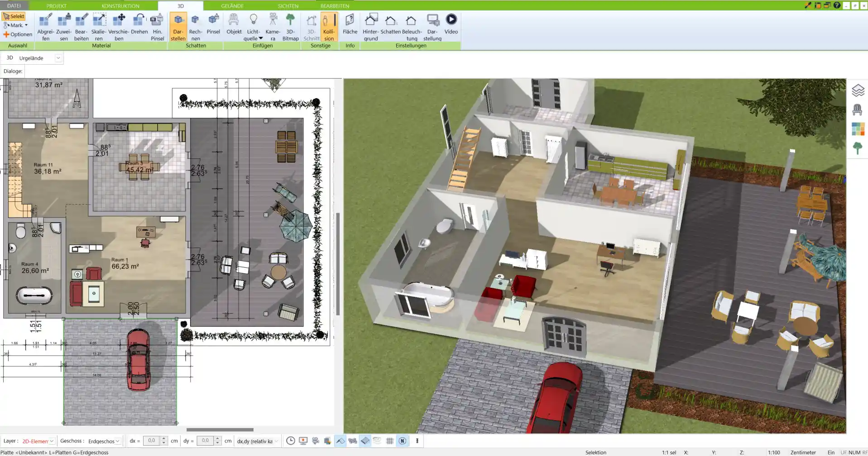The height and width of the screenshot is (456, 868).
Task: Click the pen icon in title bar
Action: click(x=808, y=5)
